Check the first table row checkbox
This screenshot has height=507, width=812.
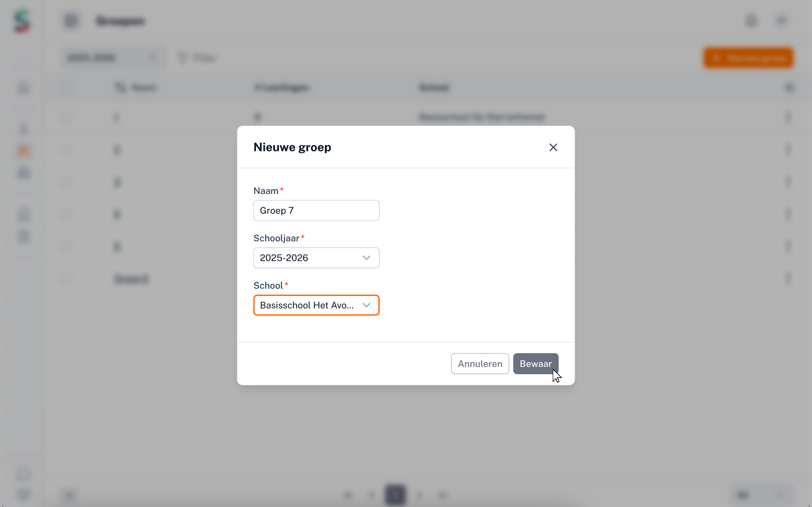click(x=66, y=117)
